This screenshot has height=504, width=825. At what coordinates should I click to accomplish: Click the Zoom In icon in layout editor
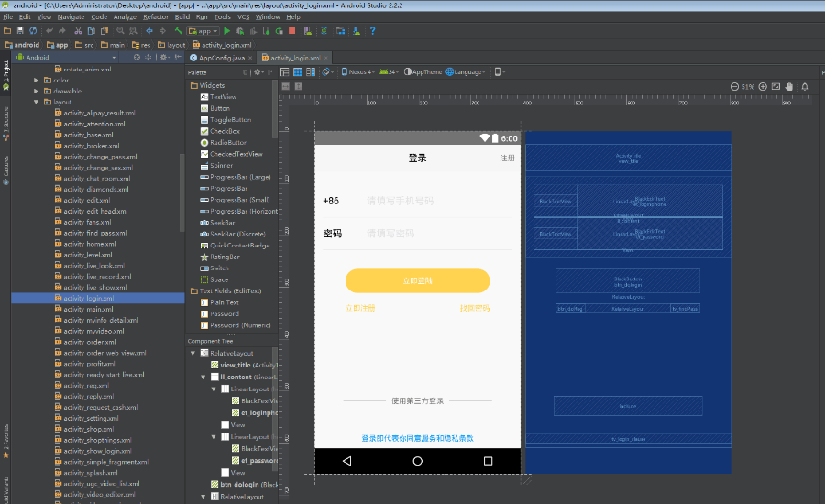point(762,87)
